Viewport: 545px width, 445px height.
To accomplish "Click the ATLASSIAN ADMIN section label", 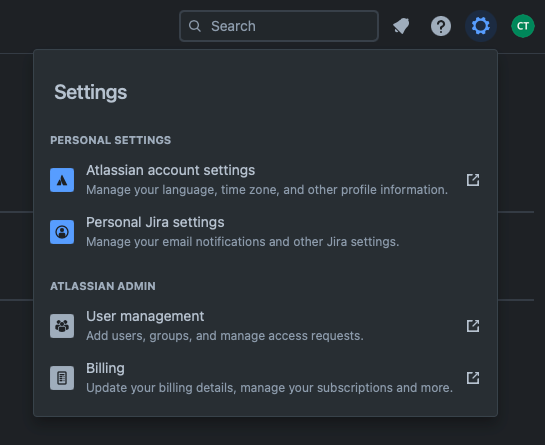I will pyautogui.click(x=103, y=286).
